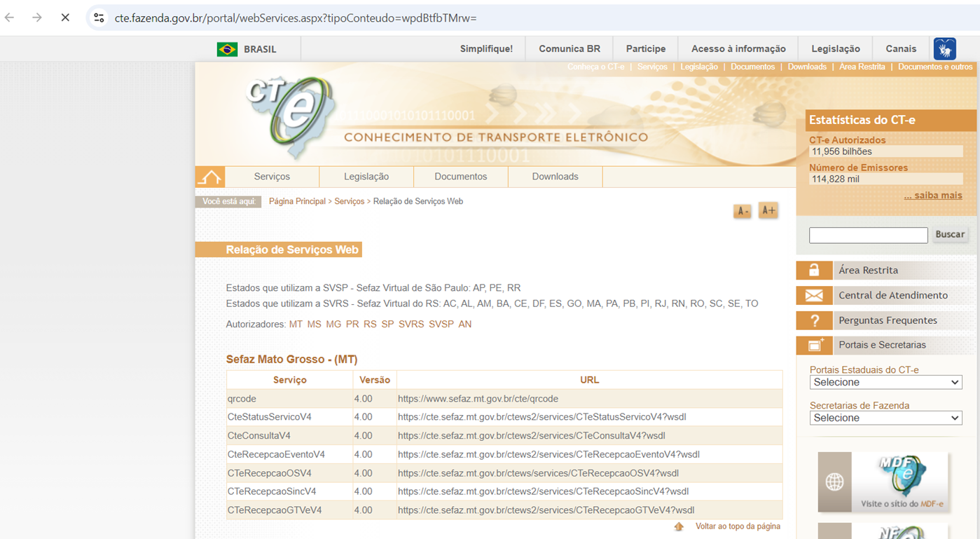The image size is (980, 539).
Task: Jump to MG authorizer link
Action: 333,325
